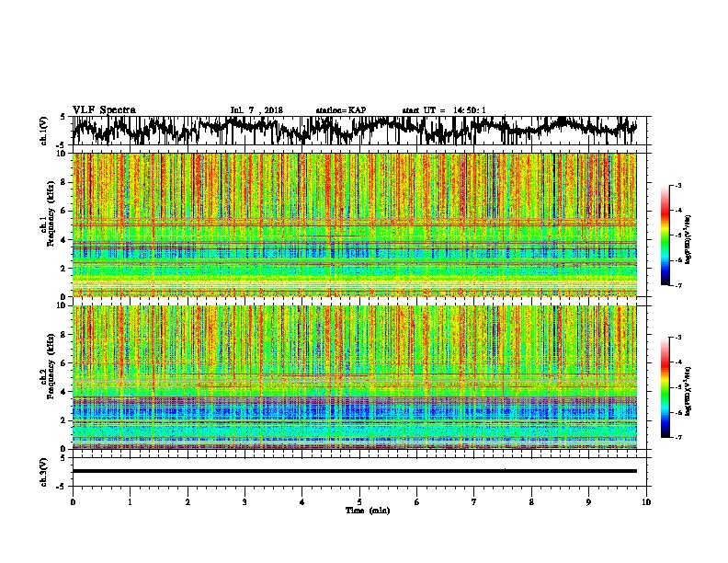Screen dimensions: 728x563
Task: Click time axis tick label "6"
Action: coord(417,502)
